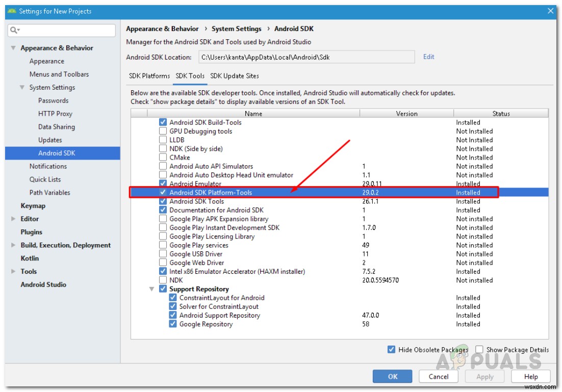Enable the NDK (Side by side) package

click(163, 148)
